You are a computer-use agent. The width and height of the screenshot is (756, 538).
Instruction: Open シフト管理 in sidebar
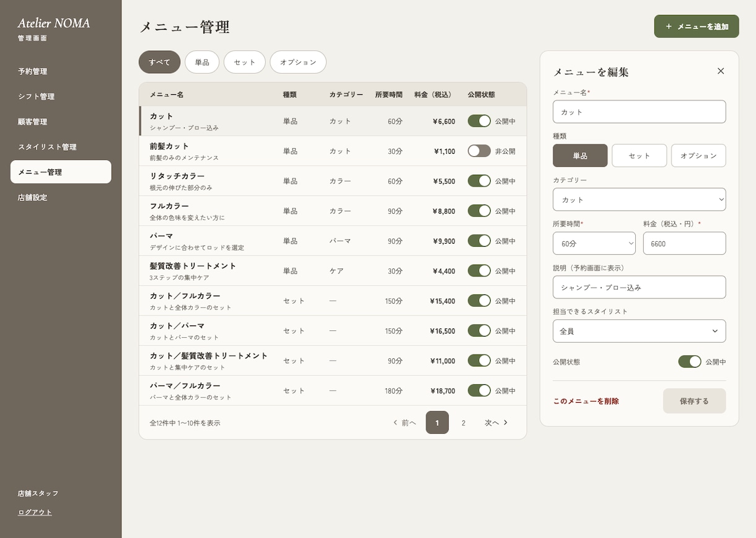pyautogui.click(x=61, y=97)
